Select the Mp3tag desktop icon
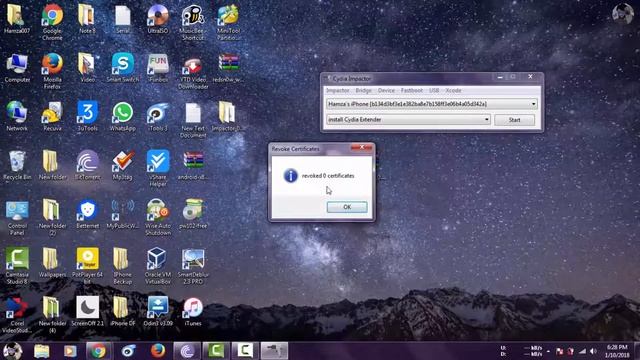The height and width of the screenshot is (360, 640). tap(122, 165)
